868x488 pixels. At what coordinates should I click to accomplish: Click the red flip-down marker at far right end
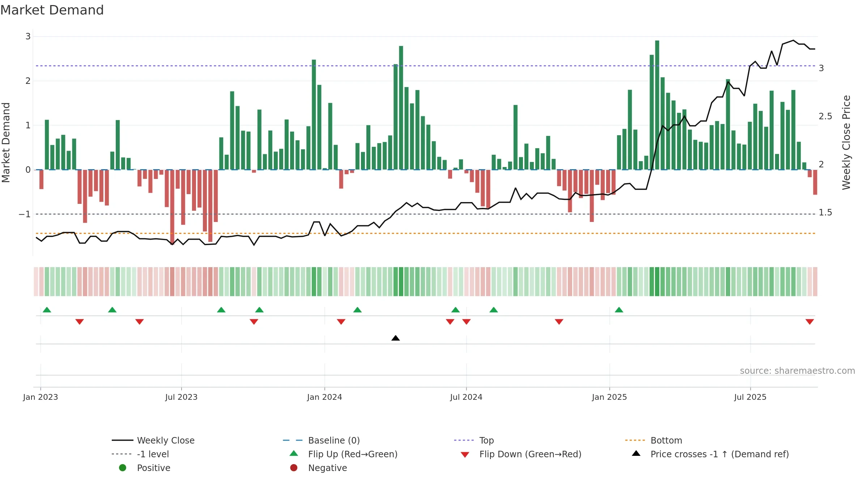coord(810,322)
